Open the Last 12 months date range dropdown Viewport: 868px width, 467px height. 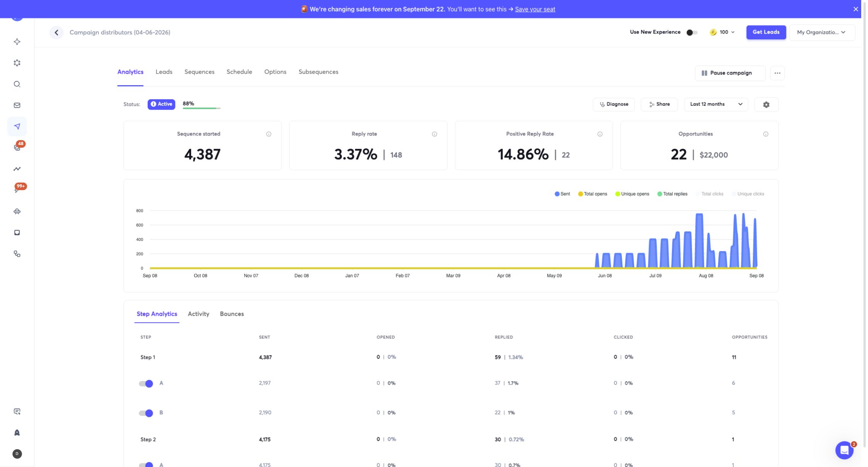tap(716, 104)
